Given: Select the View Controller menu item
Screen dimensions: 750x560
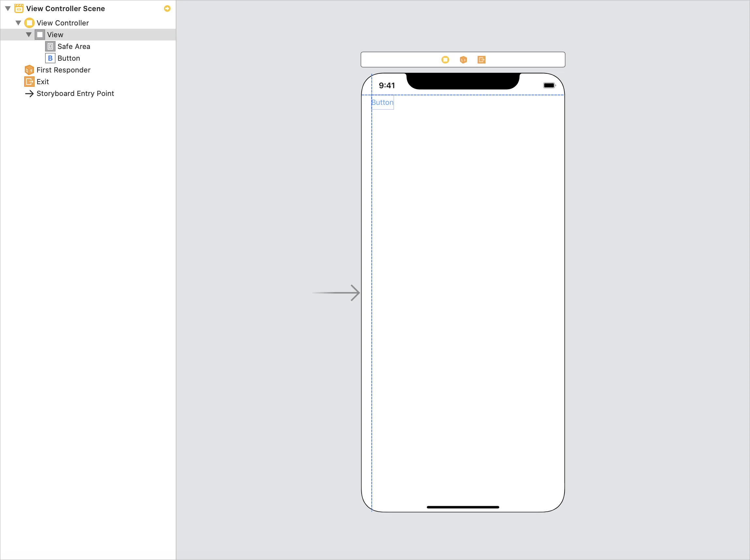Looking at the screenshot, I should pyautogui.click(x=62, y=22).
